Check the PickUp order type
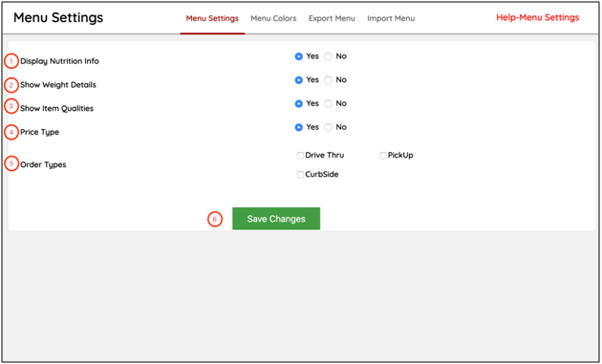Image resolution: width=602 pixels, height=364 pixels. coord(383,156)
